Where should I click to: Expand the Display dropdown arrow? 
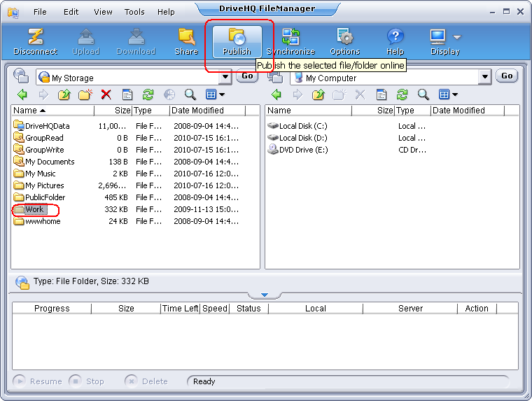(457, 37)
